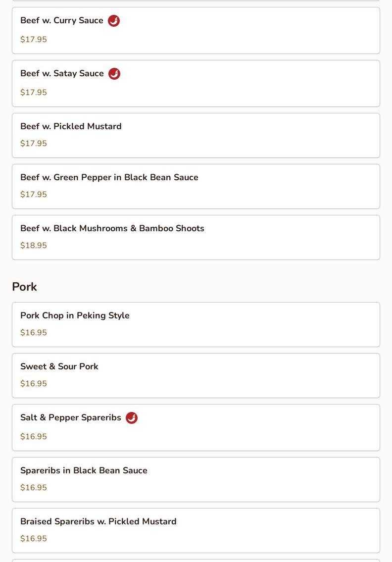Click the spicy icon beside Beef w. Curry Sauce
This screenshot has height=562, width=392.
coord(114,21)
